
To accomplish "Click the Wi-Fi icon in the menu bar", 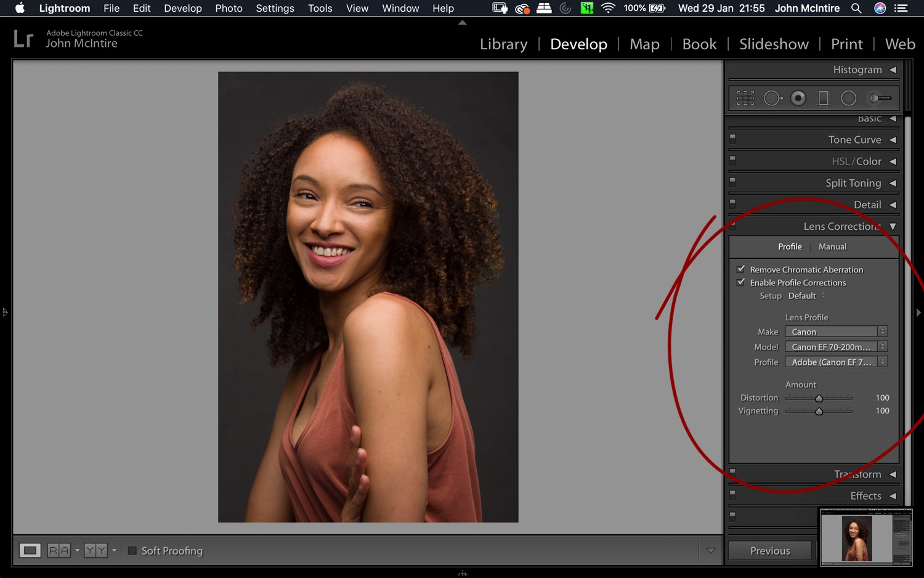I will coord(607,8).
